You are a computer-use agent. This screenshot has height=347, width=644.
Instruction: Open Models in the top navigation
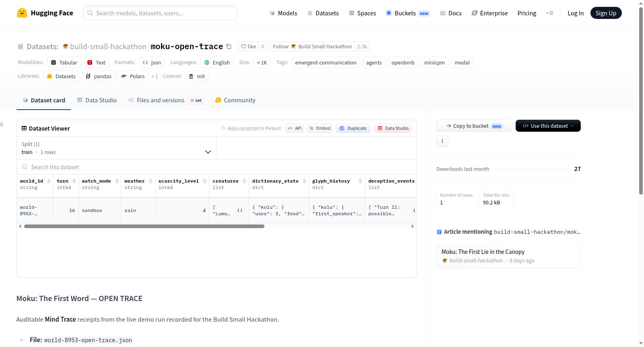(283, 13)
